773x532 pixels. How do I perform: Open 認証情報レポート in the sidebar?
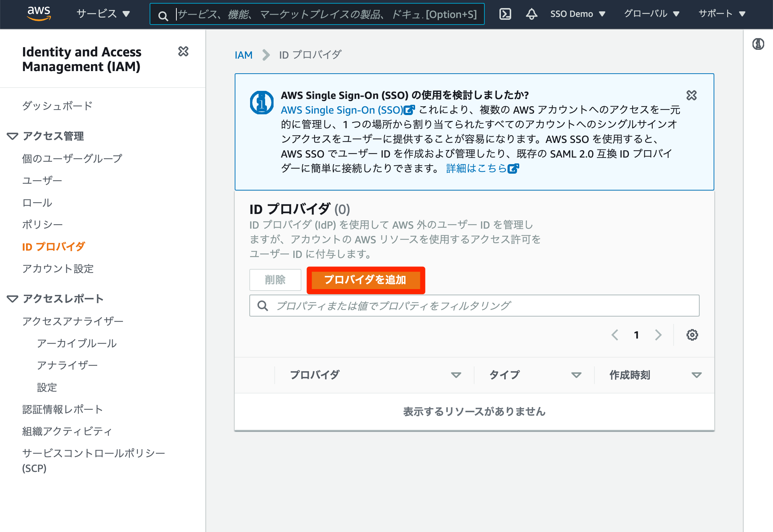click(x=62, y=409)
